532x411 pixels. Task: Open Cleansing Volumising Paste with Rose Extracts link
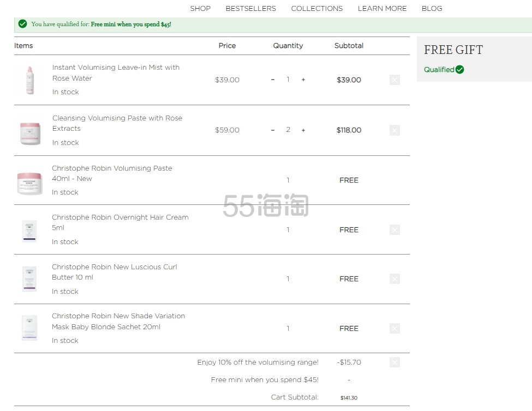coord(117,123)
